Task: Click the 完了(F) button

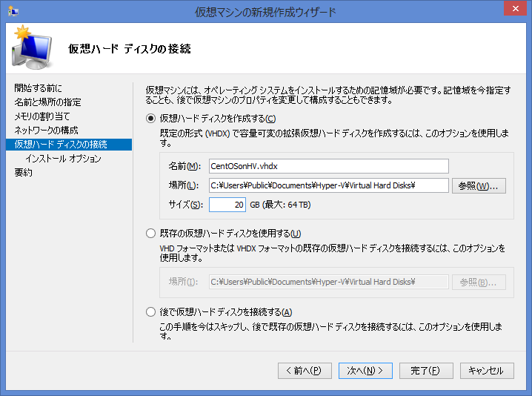Action: (x=426, y=371)
